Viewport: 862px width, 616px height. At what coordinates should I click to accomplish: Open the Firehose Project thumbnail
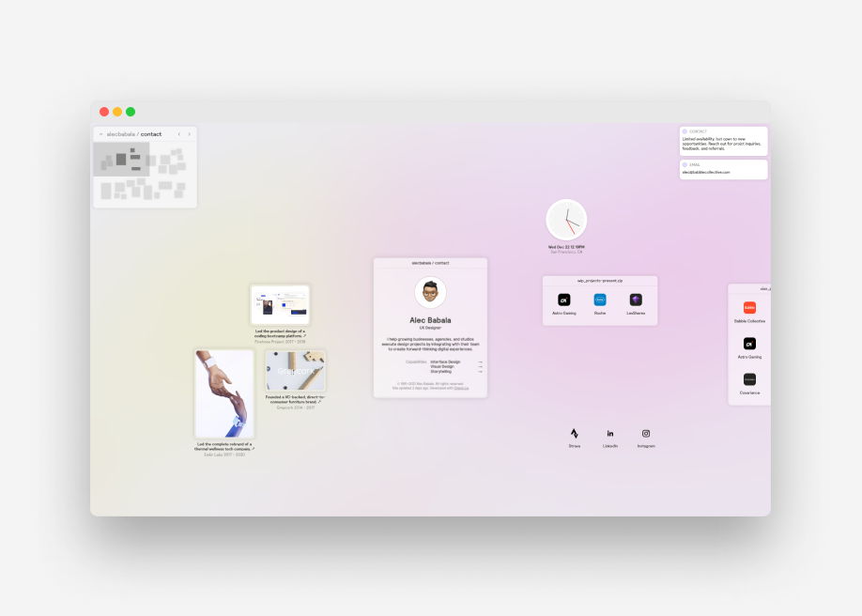click(x=280, y=305)
